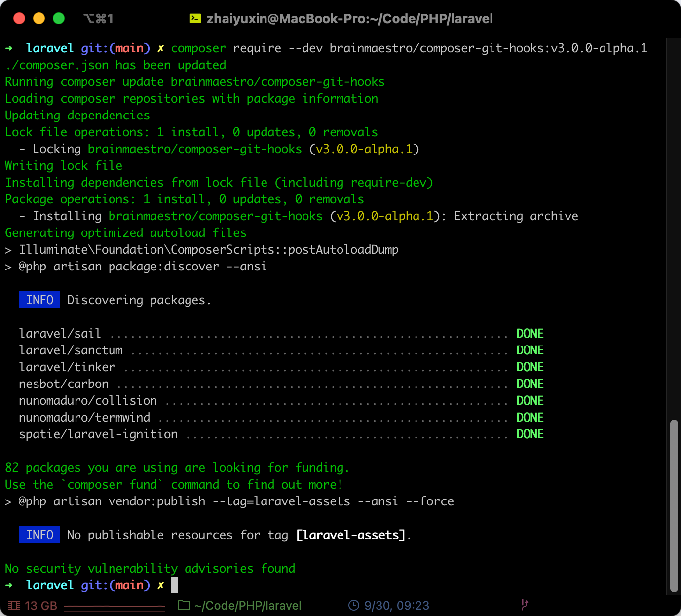The height and width of the screenshot is (616, 681).
Task: Click git:(main) in the bottom prompt
Action: [x=115, y=585]
